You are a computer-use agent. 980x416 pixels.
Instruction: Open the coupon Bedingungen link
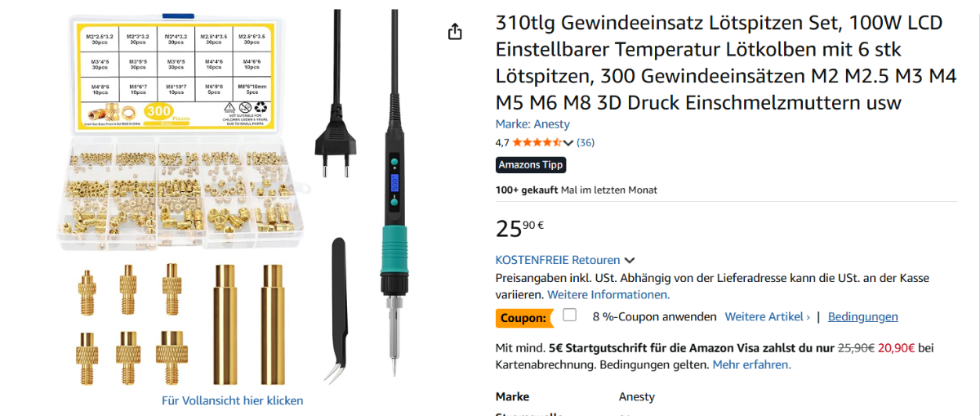(x=863, y=316)
